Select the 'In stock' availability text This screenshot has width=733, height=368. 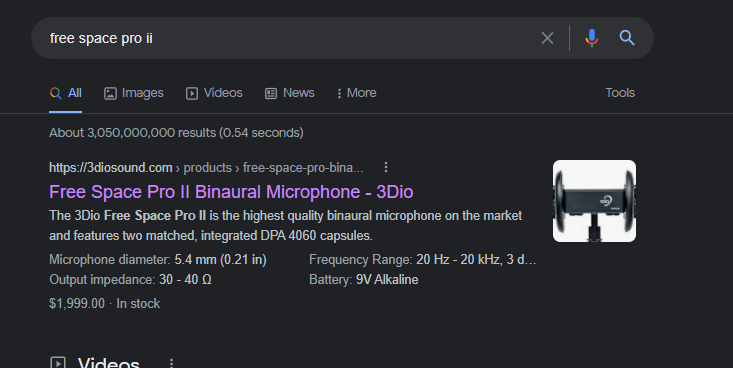(x=138, y=303)
